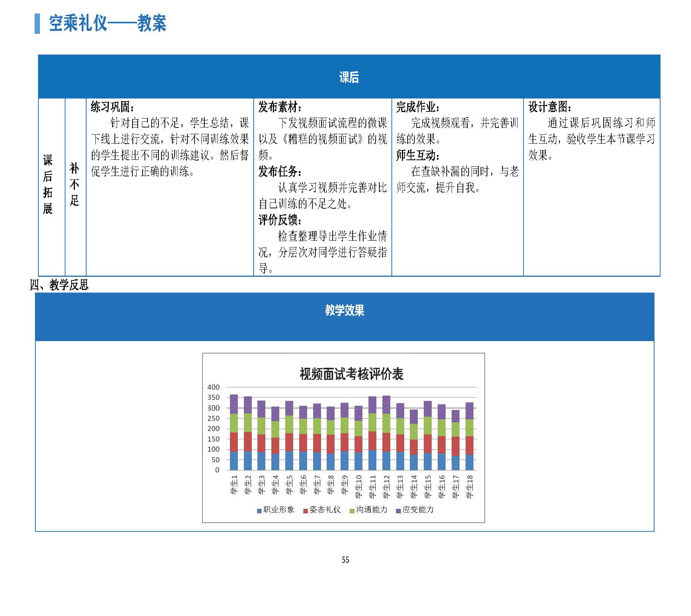
Task: Click the page title 空乘礼仪——教案
Action: point(108,23)
